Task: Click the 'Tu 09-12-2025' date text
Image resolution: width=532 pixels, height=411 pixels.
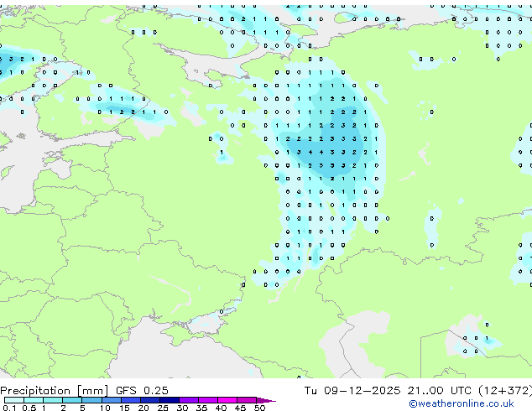Action: [x=352, y=390]
